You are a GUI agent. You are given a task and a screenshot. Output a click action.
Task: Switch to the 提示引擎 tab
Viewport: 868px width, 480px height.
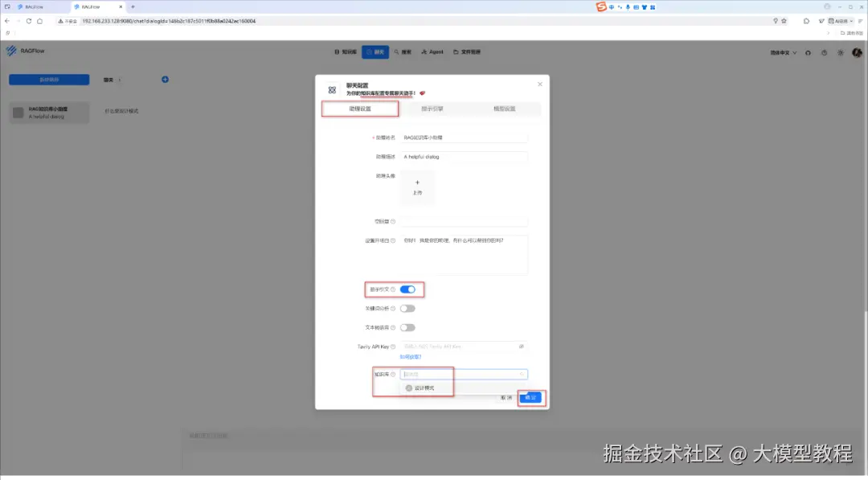point(432,109)
